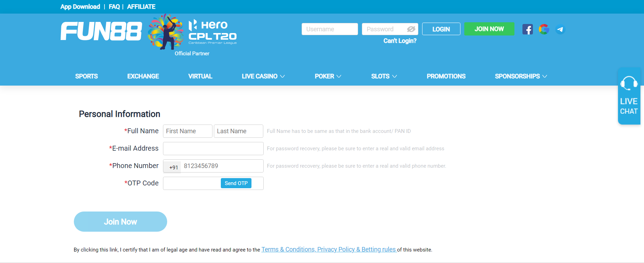Focus the E-mail Address field
Image resolution: width=644 pixels, height=263 pixels.
(213, 149)
